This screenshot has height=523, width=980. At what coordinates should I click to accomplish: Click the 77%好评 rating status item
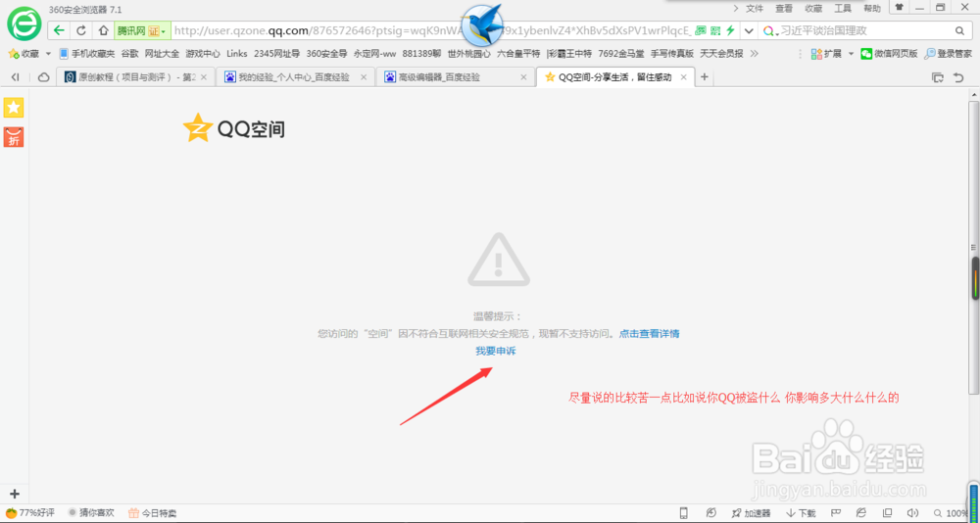tap(30, 513)
